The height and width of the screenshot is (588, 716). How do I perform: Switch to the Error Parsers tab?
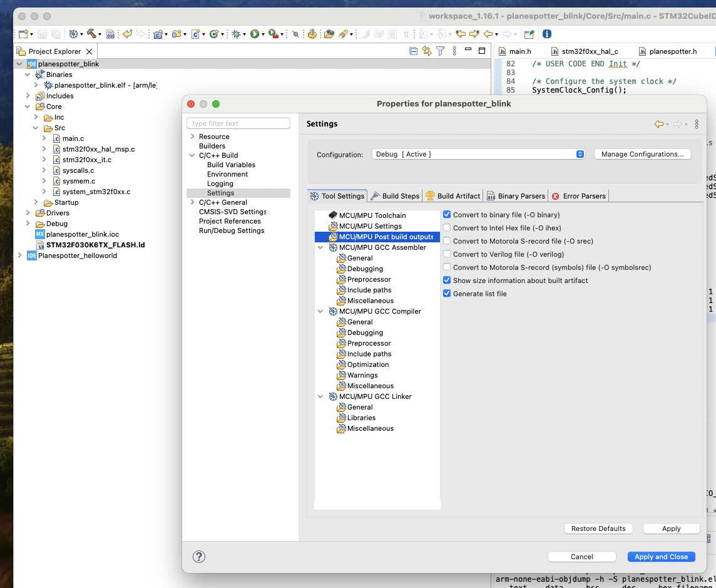(x=578, y=195)
